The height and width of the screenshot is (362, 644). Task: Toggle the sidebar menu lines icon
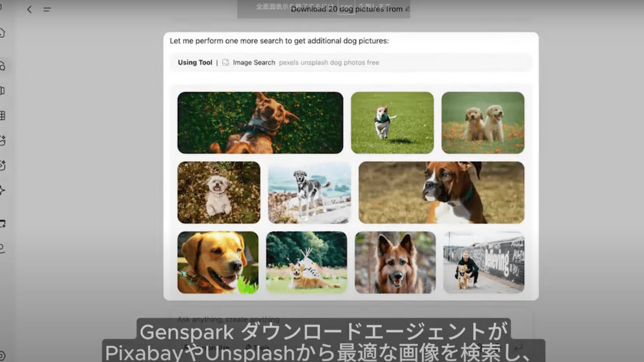[47, 9]
